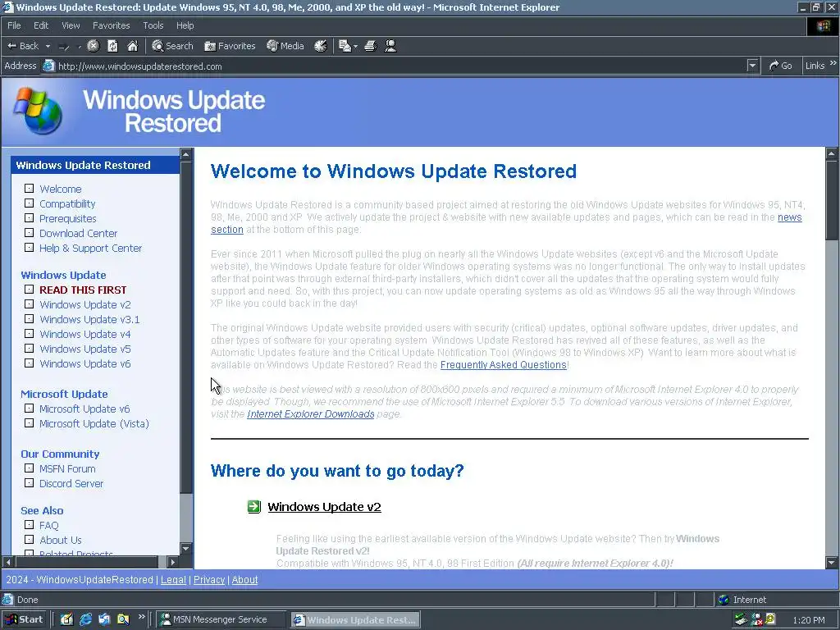Click the Windows Update Restored globe logo
840x630 pixels.
tap(38, 111)
